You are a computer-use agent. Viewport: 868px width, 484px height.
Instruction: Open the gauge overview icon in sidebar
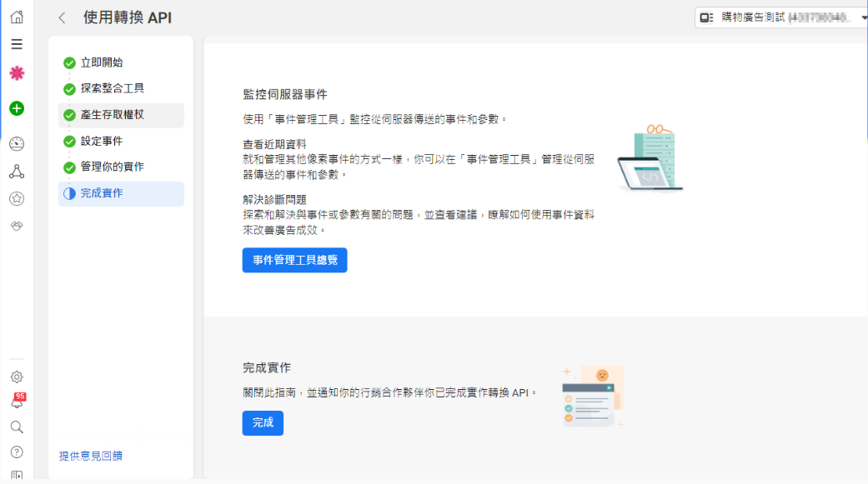[x=17, y=143]
